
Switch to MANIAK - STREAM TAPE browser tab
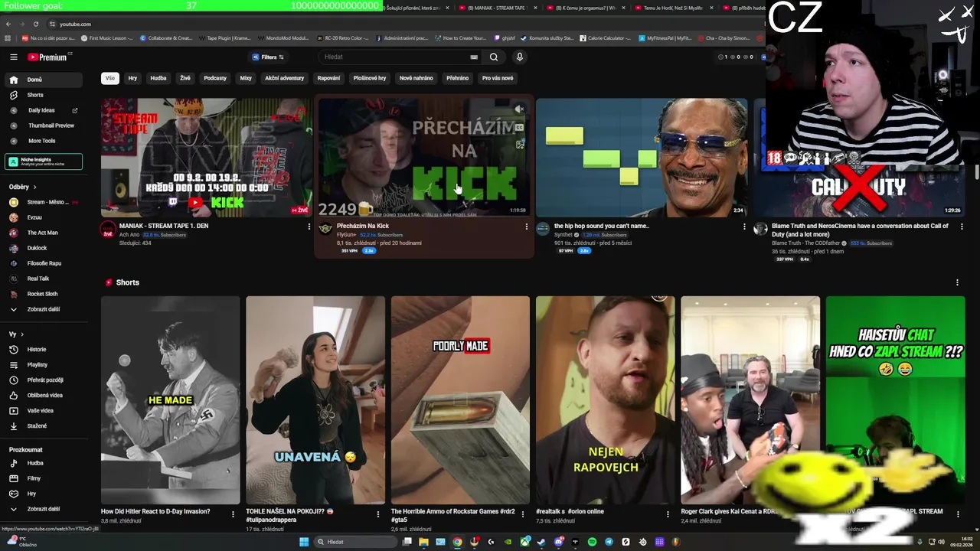pyautogui.click(x=497, y=8)
